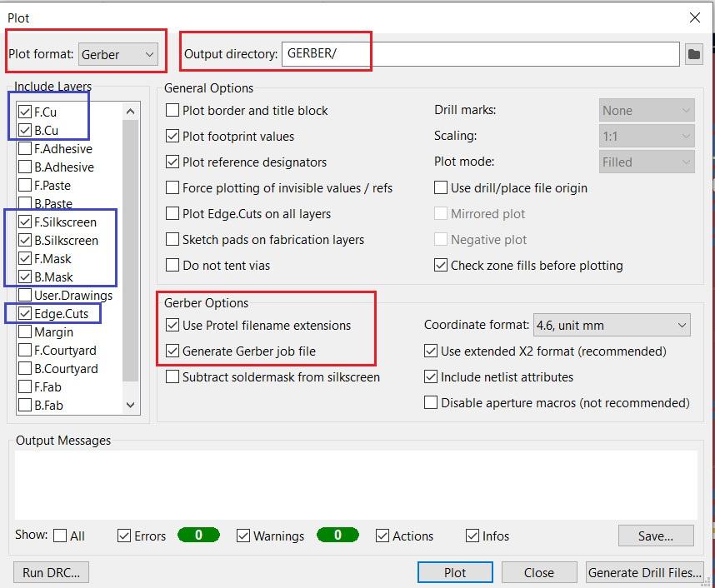Toggle the F.Mask layer
The width and height of the screenshot is (715, 588).
[x=25, y=258]
